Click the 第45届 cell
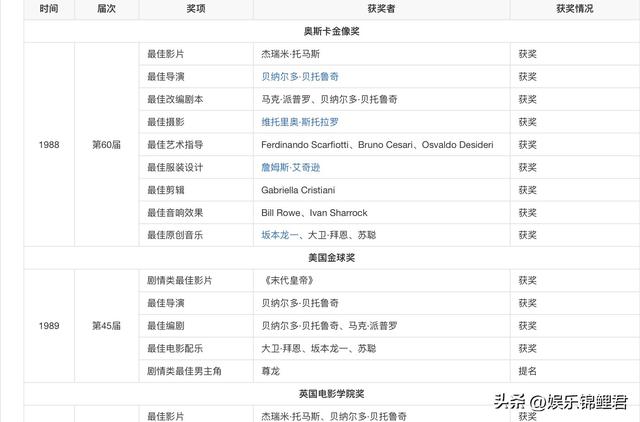Image resolution: width=640 pixels, height=422 pixels. (x=107, y=326)
